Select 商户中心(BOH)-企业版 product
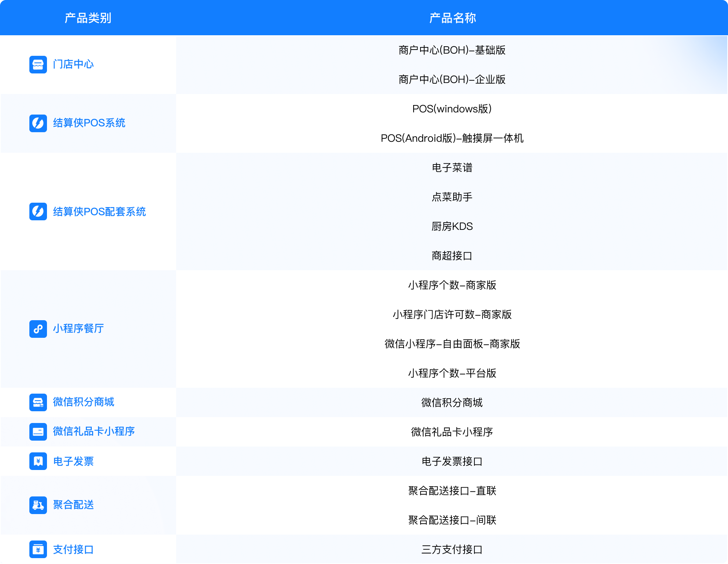This screenshot has height=564, width=728. [x=452, y=79]
